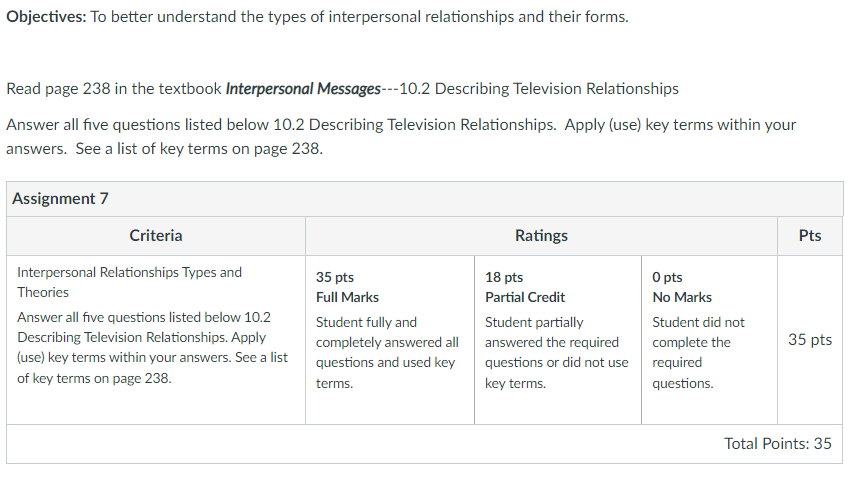Click the Total Points: 35 text

pyautogui.click(x=778, y=443)
